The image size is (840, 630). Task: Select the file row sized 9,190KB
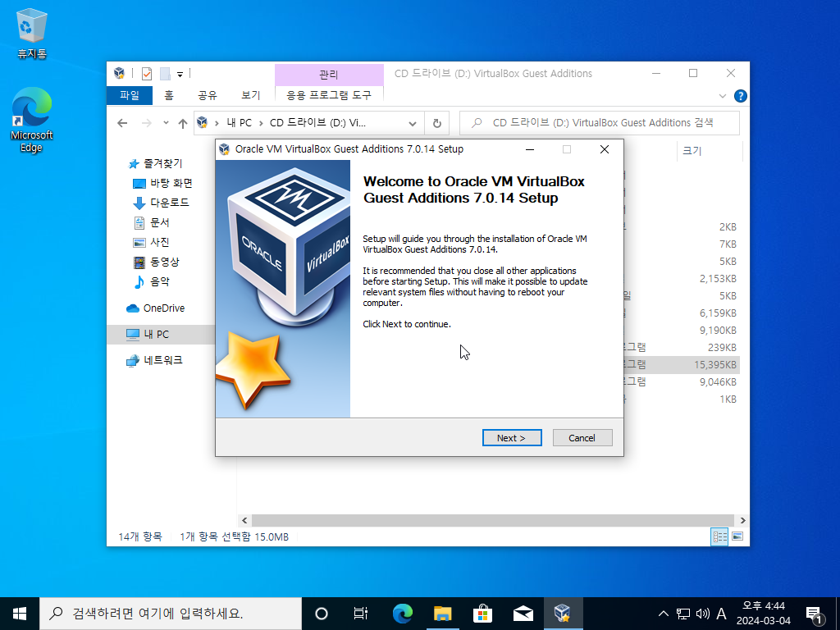682,331
